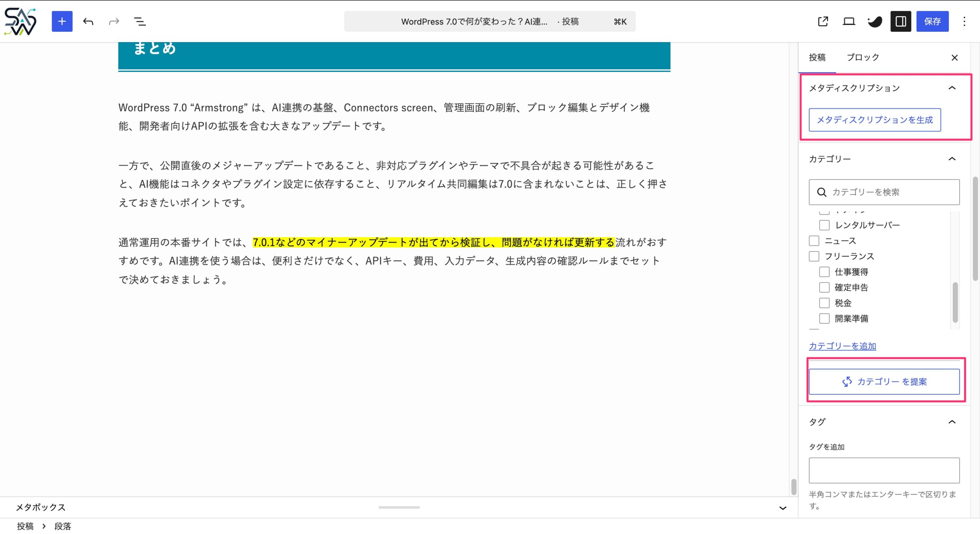This screenshot has height=534, width=980.
Task: Click the site logo icon
Action: point(20,21)
